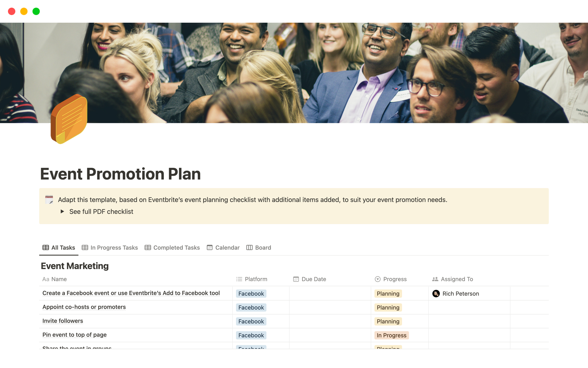
Task: Switch to In Progress Tasks tab
Action: click(x=110, y=247)
